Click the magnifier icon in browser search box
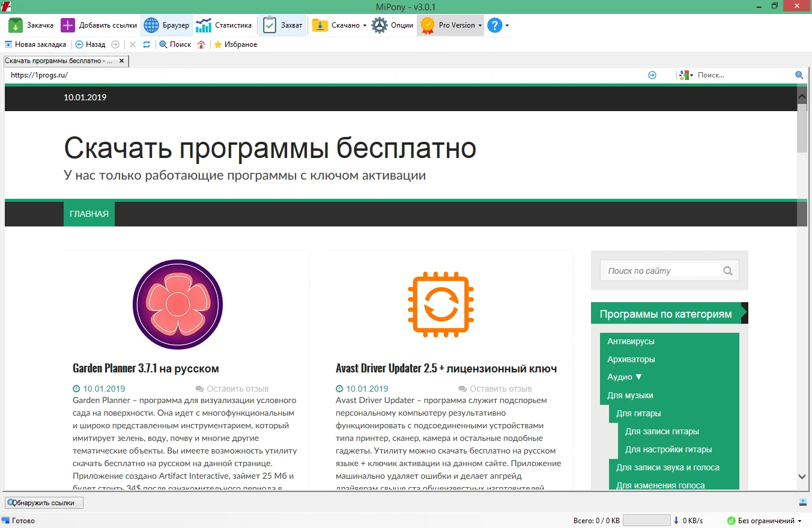 click(799, 75)
